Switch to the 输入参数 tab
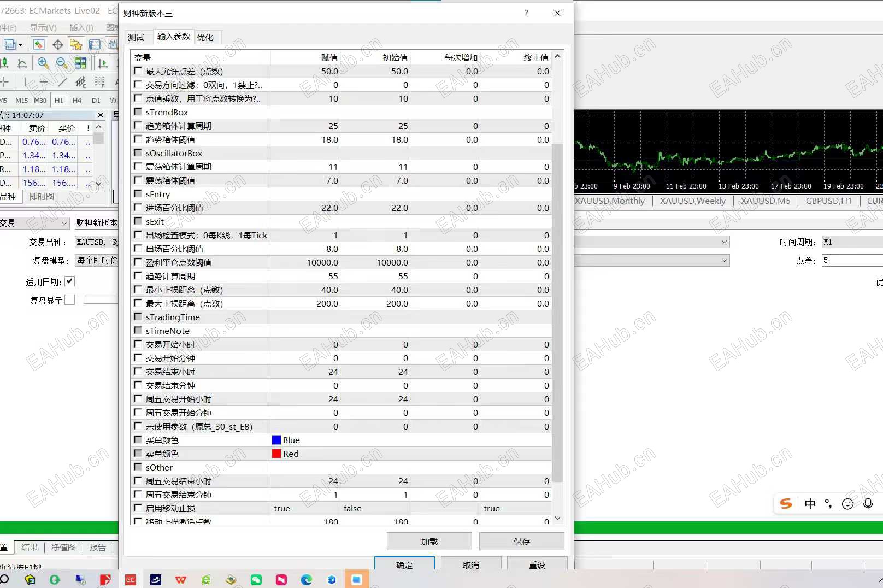883x588 pixels. [x=174, y=36]
